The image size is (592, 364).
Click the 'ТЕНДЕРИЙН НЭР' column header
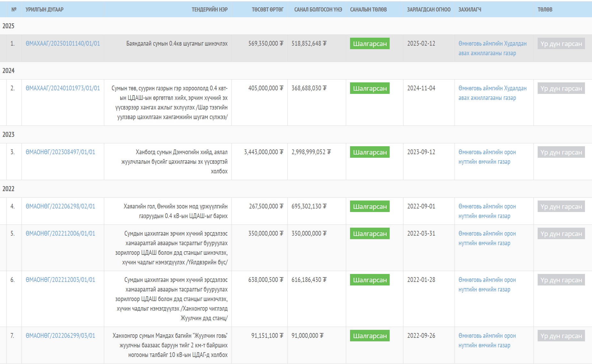click(209, 10)
